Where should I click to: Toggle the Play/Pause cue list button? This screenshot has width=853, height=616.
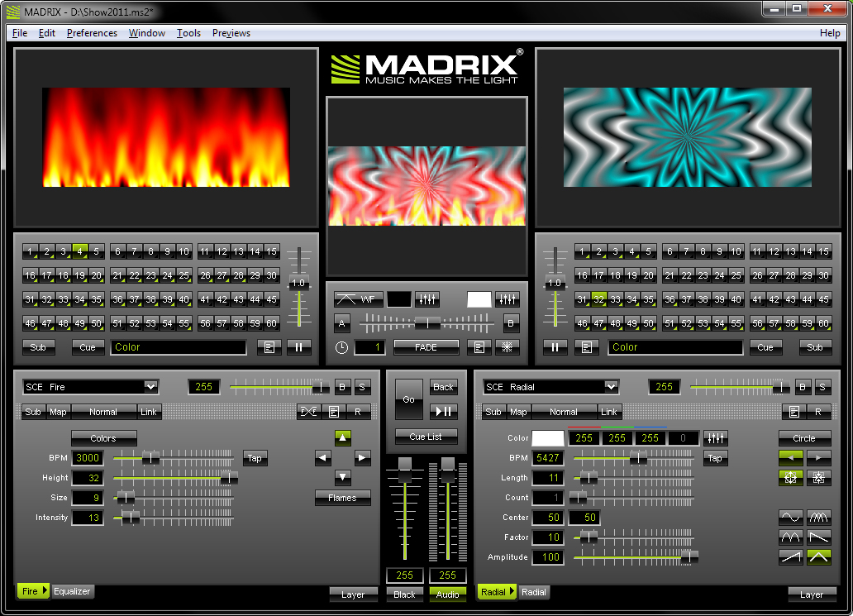pyautogui.click(x=443, y=412)
